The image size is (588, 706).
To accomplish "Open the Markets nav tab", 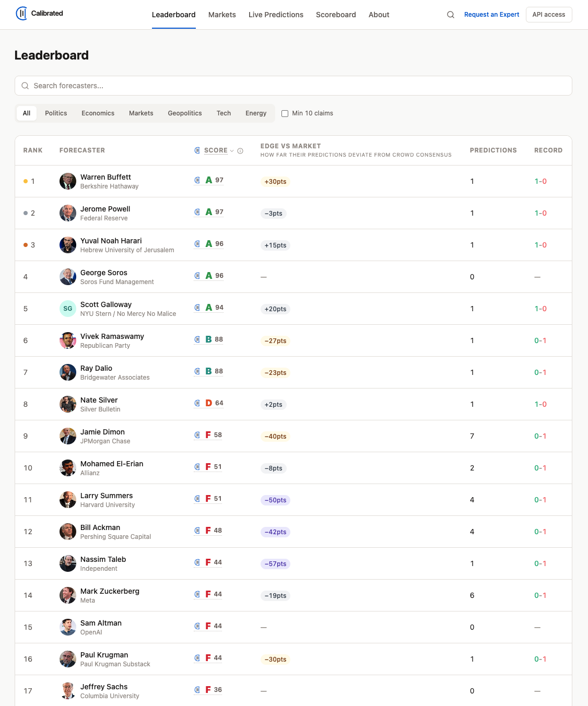I will pyautogui.click(x=222, y=15).
